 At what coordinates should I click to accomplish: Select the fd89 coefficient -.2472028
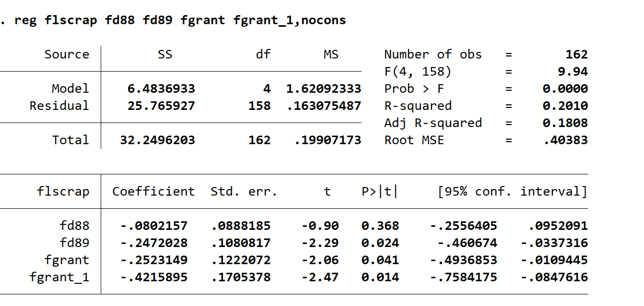154,243
